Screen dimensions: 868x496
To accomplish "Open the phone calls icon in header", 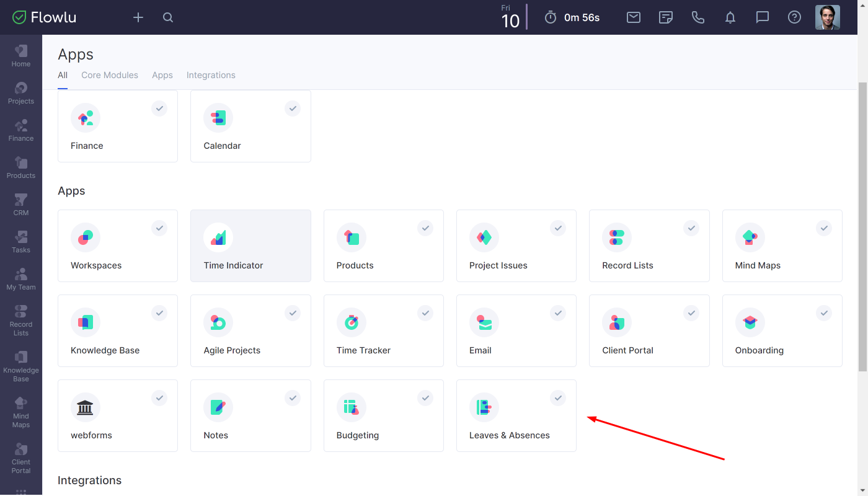I will tap(698, 17).
